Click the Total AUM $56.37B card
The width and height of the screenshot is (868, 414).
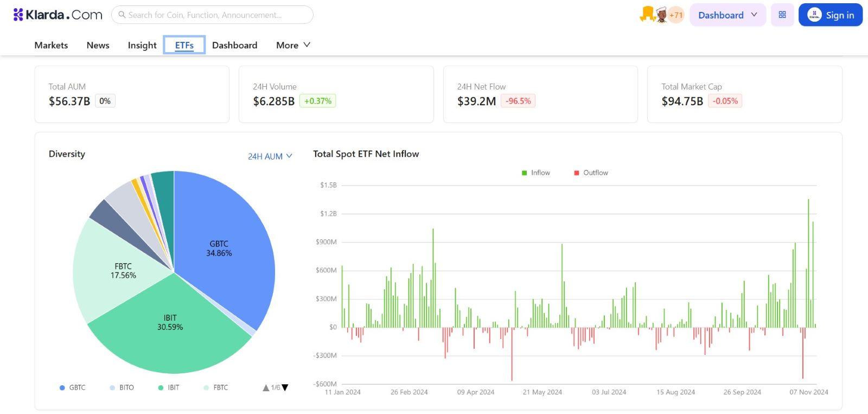[x=132, y=94]
